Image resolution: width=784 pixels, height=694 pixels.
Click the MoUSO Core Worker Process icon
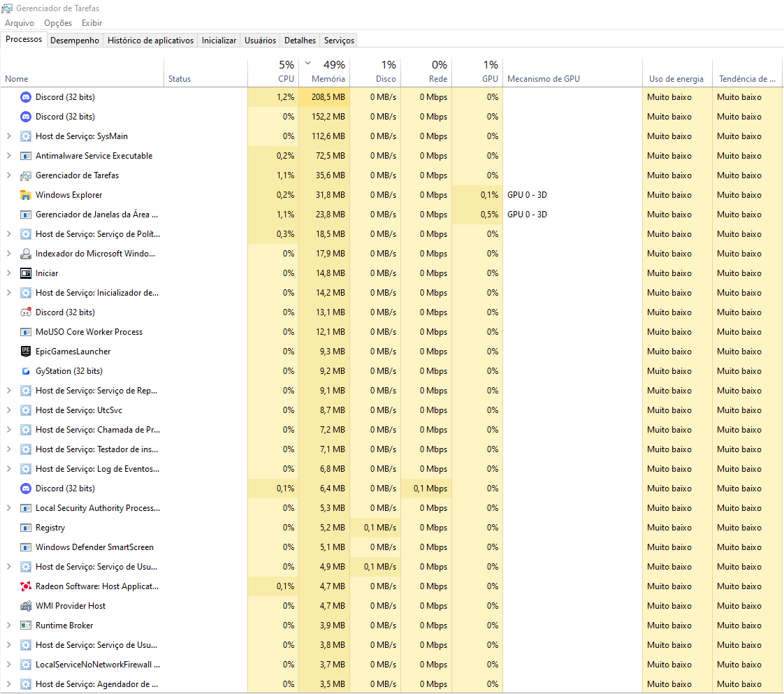click(x=25, y=332)
